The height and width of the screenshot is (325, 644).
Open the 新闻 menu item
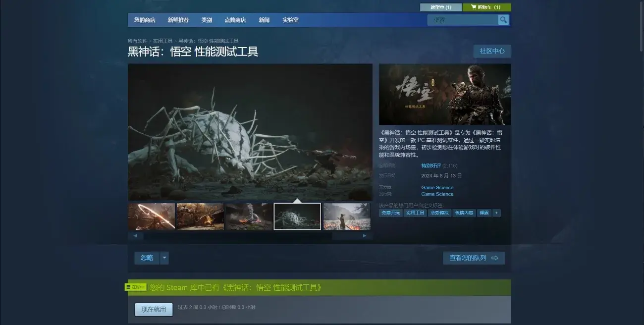click(264, 20)
